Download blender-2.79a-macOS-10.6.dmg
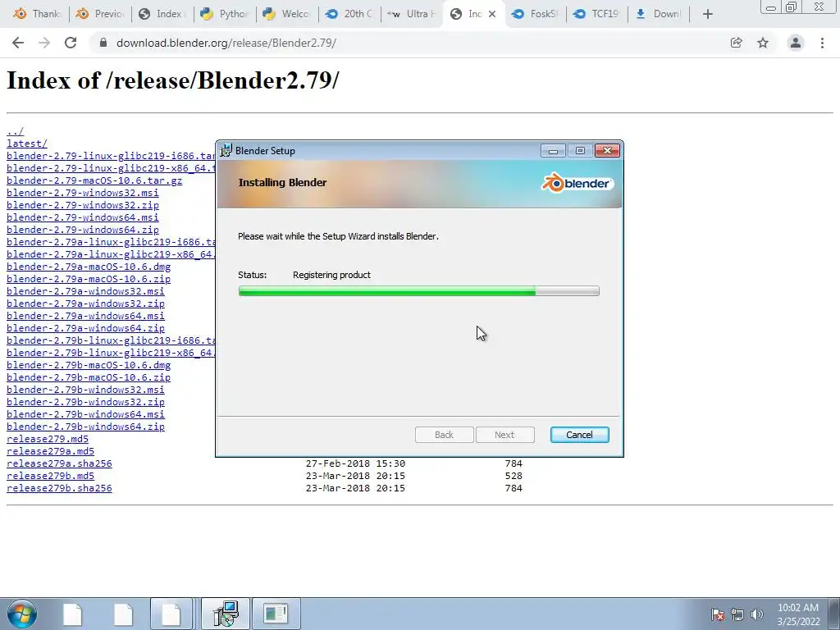840x630 pixels. (x=89, y=267)
